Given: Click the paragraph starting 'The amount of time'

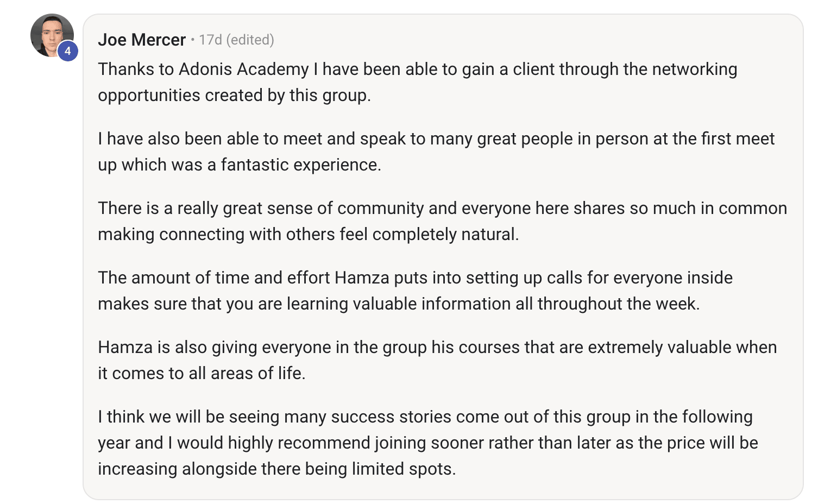Looking at the screenshot, I should [x=415, y=291].
